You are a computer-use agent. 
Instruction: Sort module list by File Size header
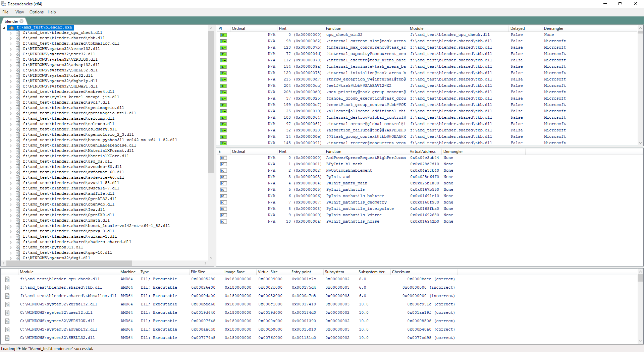click(x=206, y=272)
